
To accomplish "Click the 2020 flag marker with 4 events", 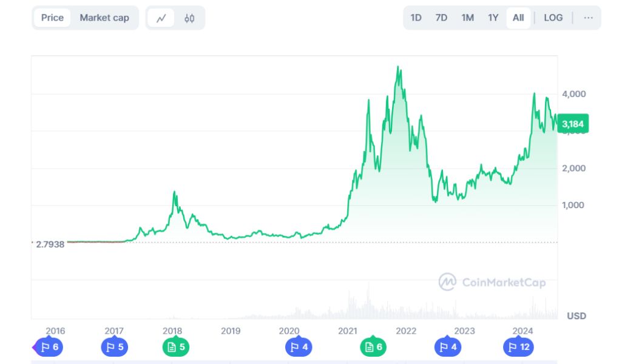I will tap(299, 347).
